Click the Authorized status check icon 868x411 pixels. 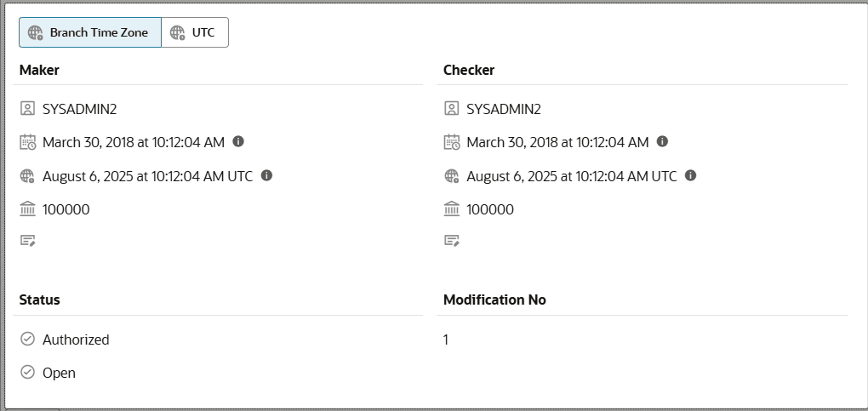pos(27,340)
